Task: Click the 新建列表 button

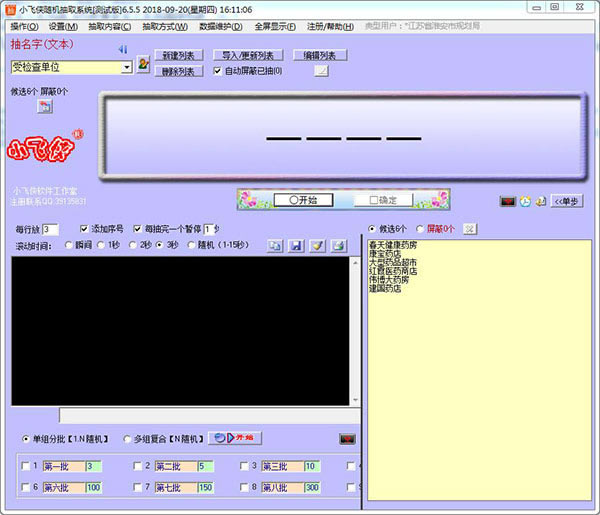Action: coord(179,55)
